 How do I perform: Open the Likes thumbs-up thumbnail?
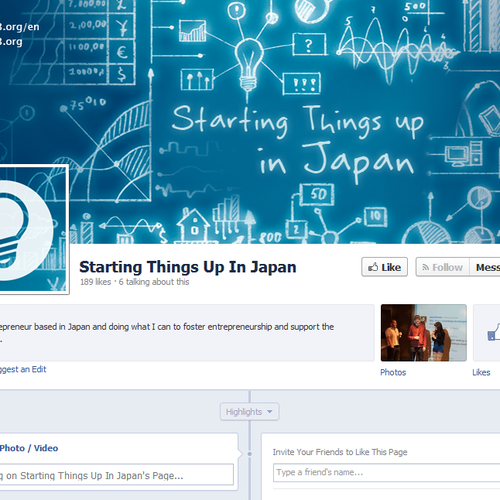click(x=487, y=333)
